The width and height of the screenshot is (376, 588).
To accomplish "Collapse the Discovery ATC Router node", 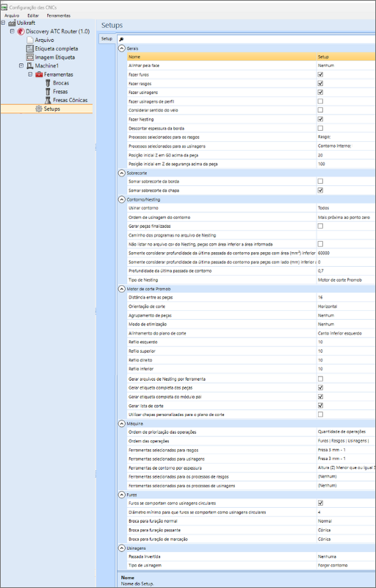I will [x=12, y=32].
